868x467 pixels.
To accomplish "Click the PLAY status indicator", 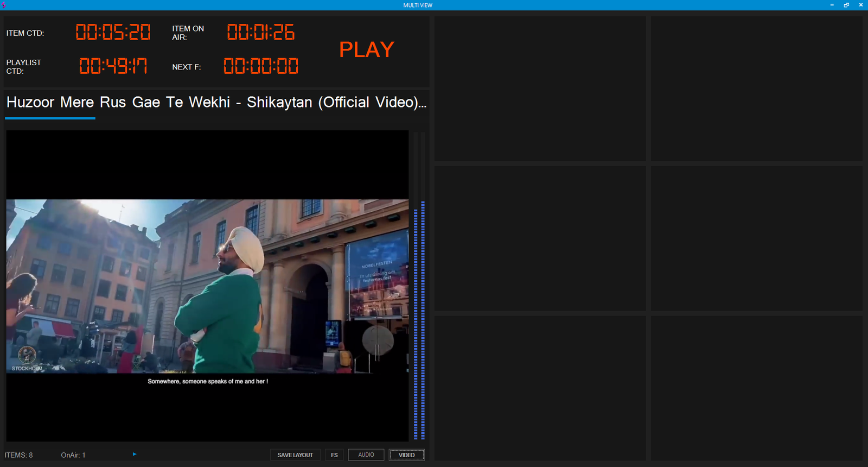I will [367, 50].
